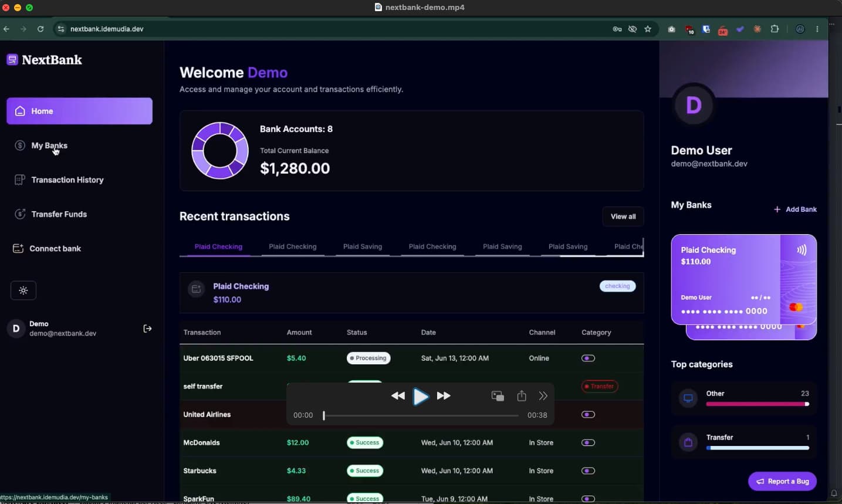Click the browser profile avatar icon
This screenshot has width=842, height=504.
pos(800,29)
